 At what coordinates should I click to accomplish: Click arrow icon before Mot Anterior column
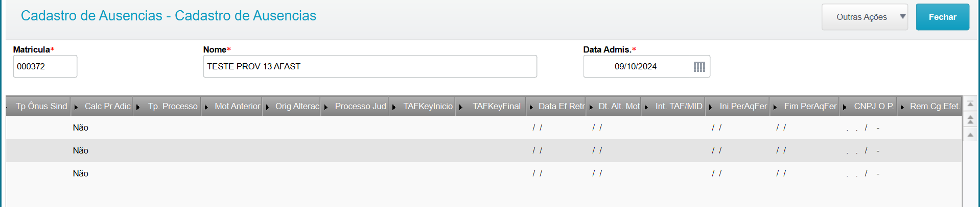[206, 107]
